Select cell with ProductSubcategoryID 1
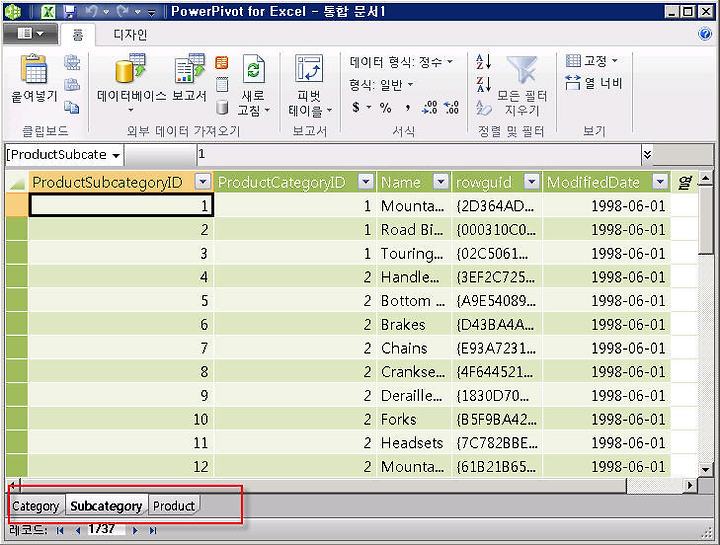This screenshot has width=720, height=545. click(x=121, y=205)
